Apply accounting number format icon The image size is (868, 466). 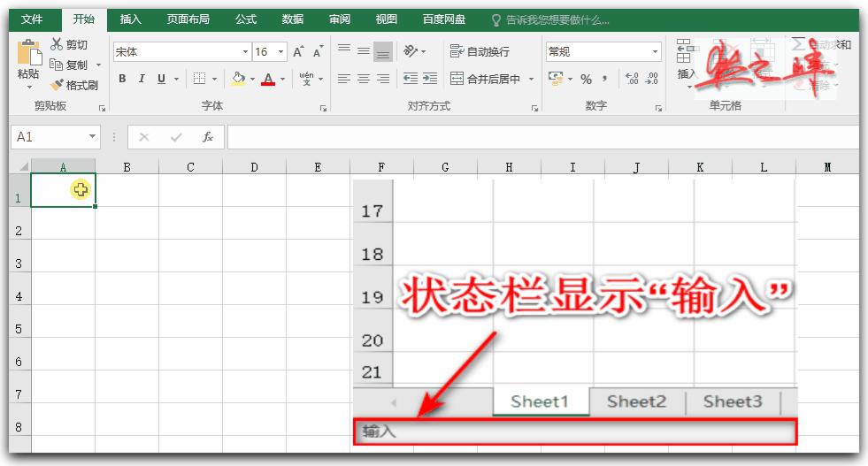(556, 79)
